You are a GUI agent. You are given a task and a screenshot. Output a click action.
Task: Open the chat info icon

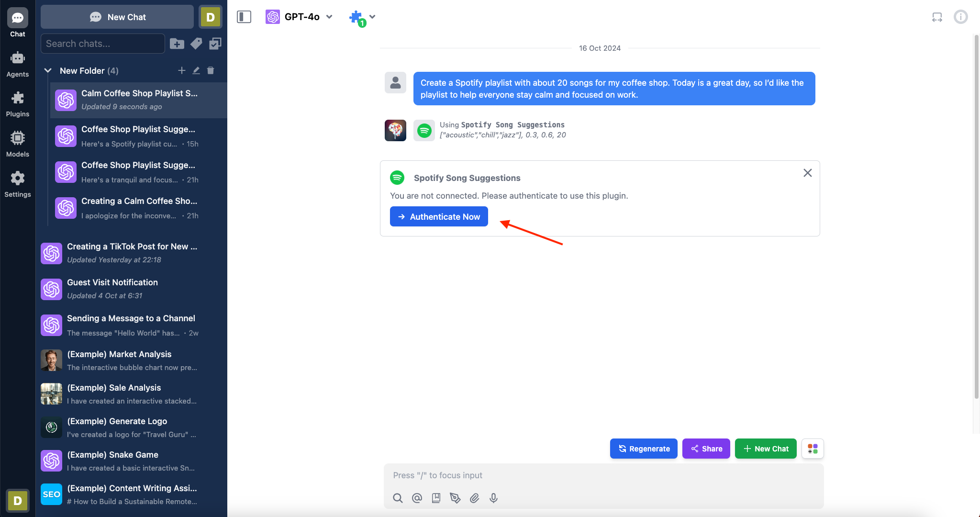(961, 17)
